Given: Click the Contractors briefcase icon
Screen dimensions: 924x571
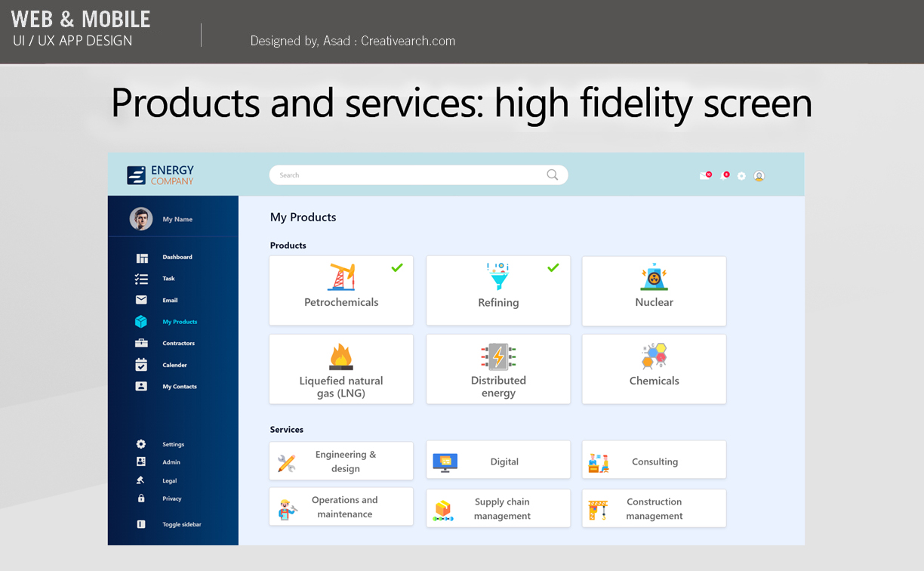Looking at the screenshot, I should click(x=142, y=343).
